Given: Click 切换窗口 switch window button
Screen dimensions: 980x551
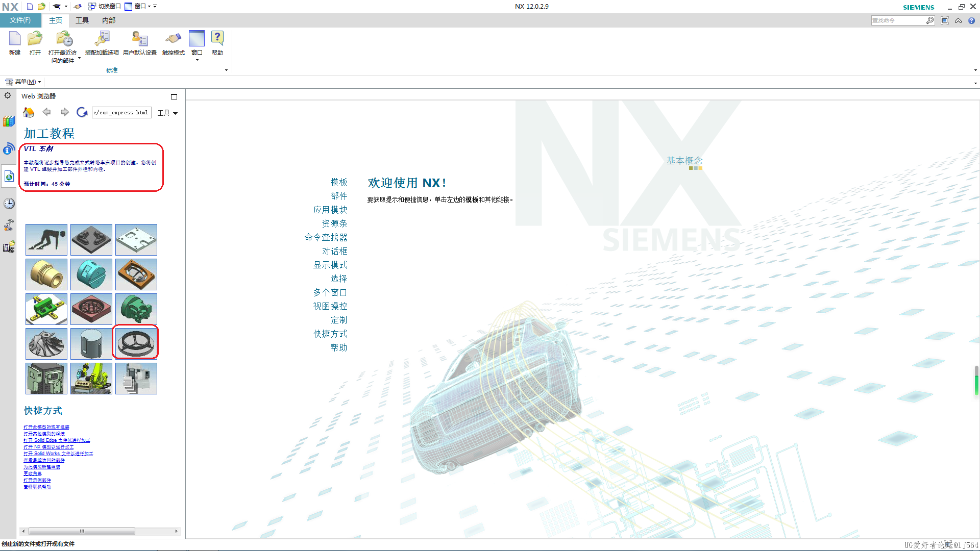Looking at the screenshot, I should (x=105, y=7).
